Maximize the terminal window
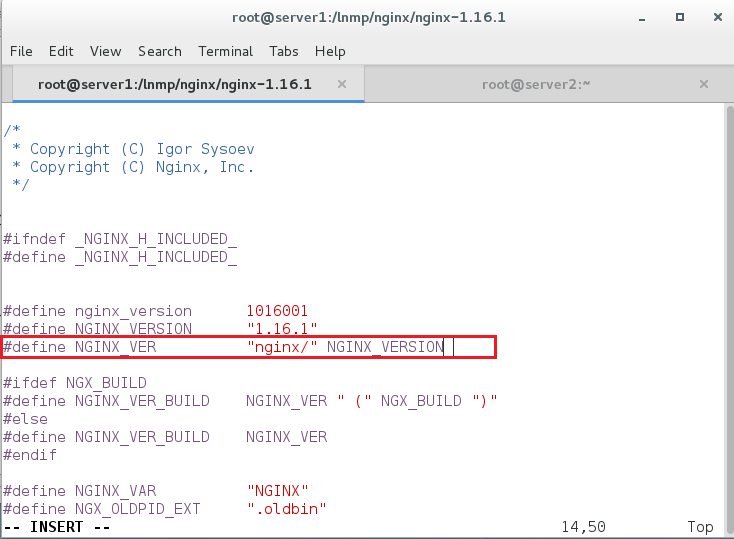Image resolution: width=734 pixels, height=539 pixels. 680,17
